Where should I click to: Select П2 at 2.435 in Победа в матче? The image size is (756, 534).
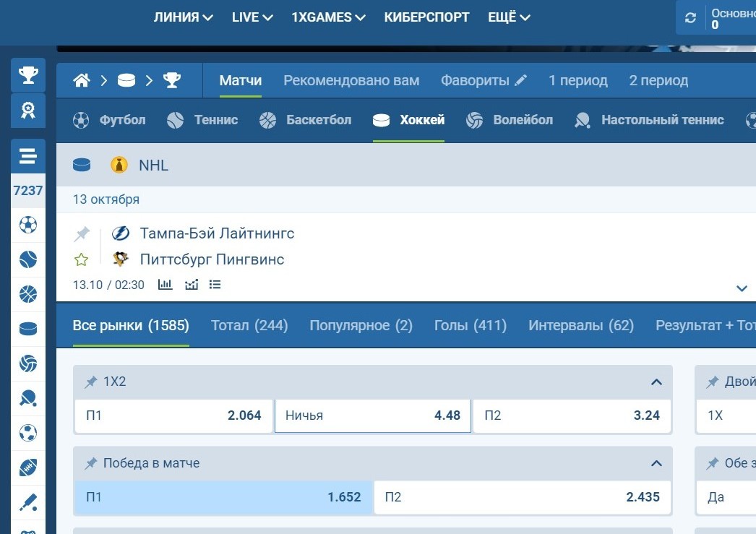click(x=522, y=497)
